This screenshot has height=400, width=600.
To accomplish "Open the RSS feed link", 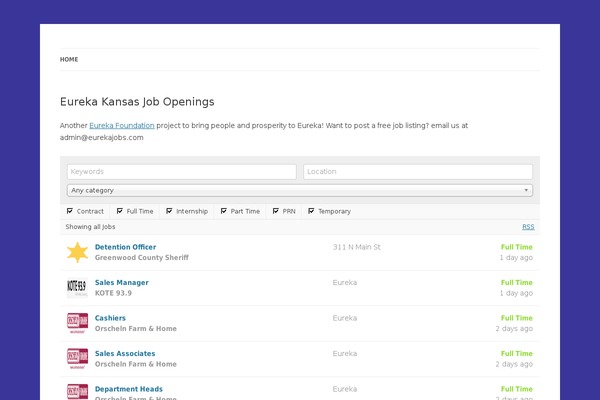I will tap(528, 227).
